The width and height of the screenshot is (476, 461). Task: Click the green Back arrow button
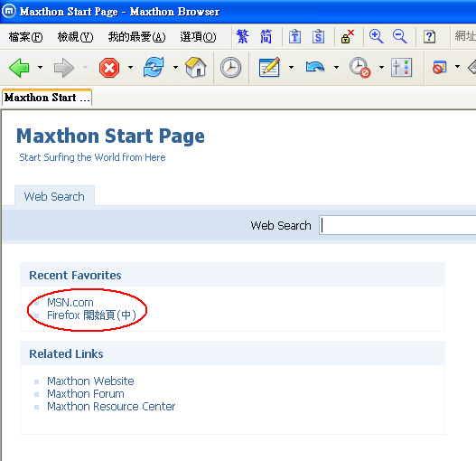click(19, 68)
